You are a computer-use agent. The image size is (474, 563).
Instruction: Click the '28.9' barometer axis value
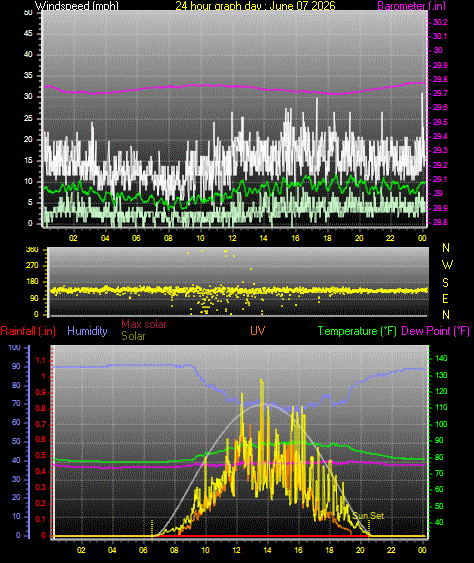pyautogui.click(x=440, y=208)
